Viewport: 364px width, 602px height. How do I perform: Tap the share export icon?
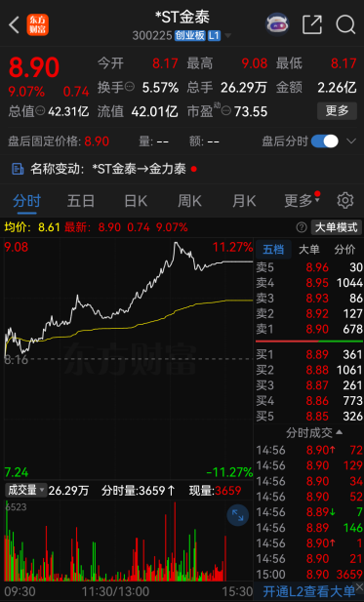pos(311,25)
